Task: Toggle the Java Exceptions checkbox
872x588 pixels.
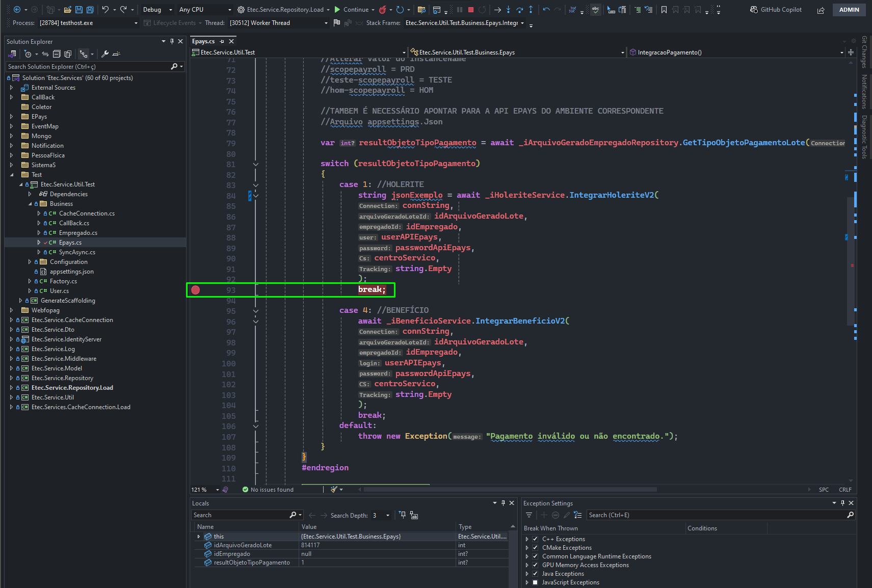Action: pos(535,574)
